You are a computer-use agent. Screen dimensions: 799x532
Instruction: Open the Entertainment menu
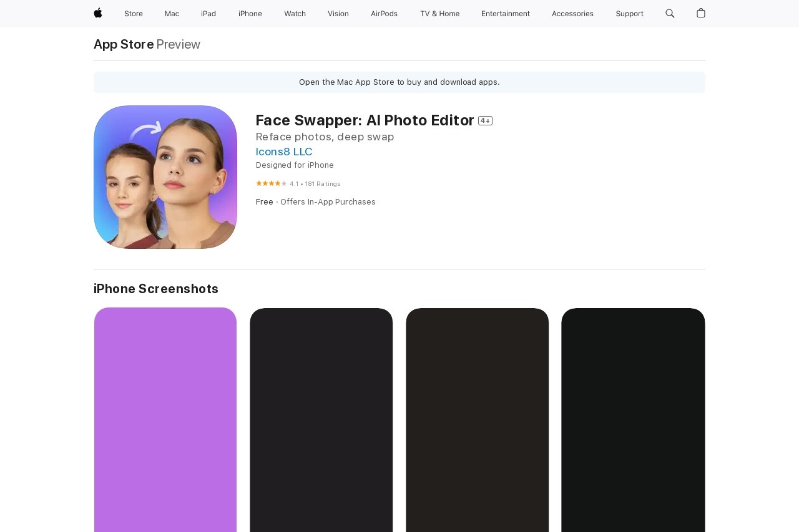click(x=506, y=14)
